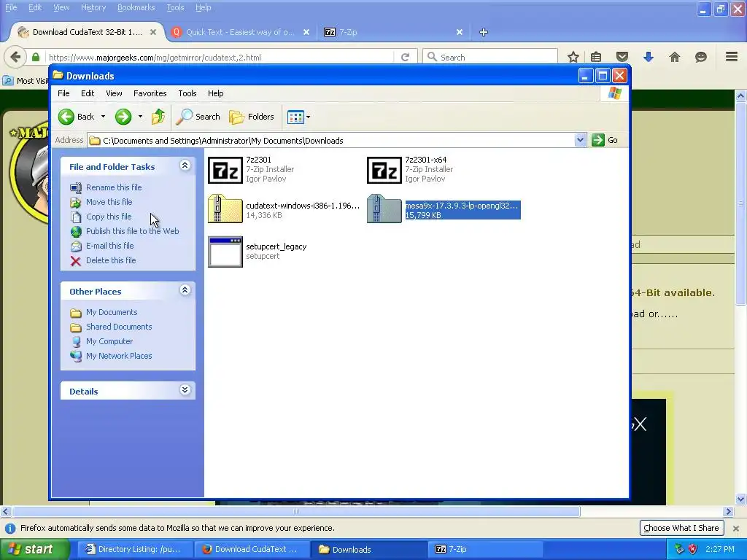Click Copy this file task
The image size is (747, 560).
click(x=109, y=217)
